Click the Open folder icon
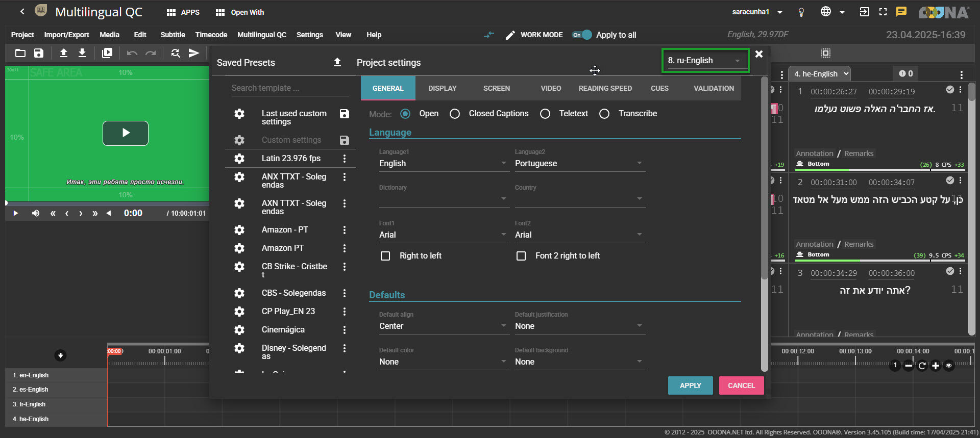Screen dimensions: 980x438 (20, 53)
